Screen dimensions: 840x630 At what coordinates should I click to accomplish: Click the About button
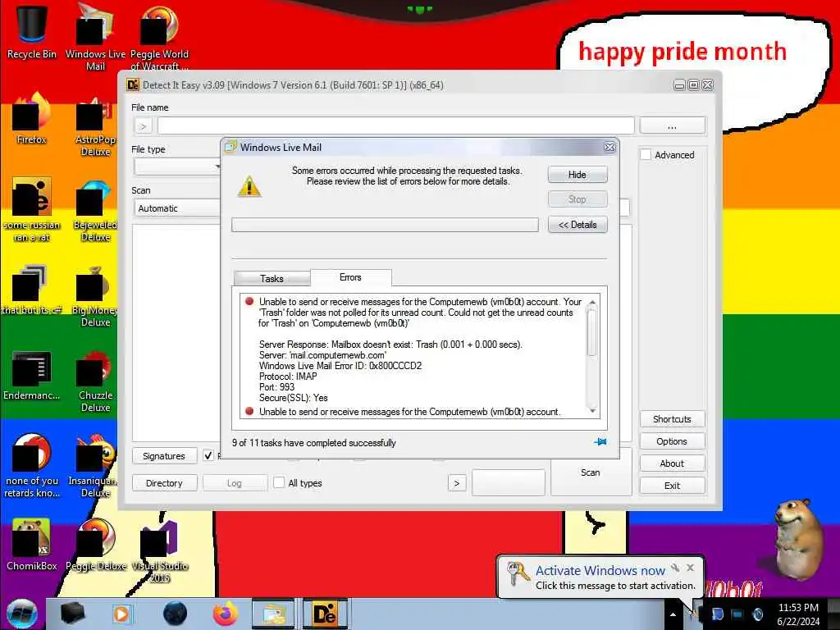click(672, 463)
